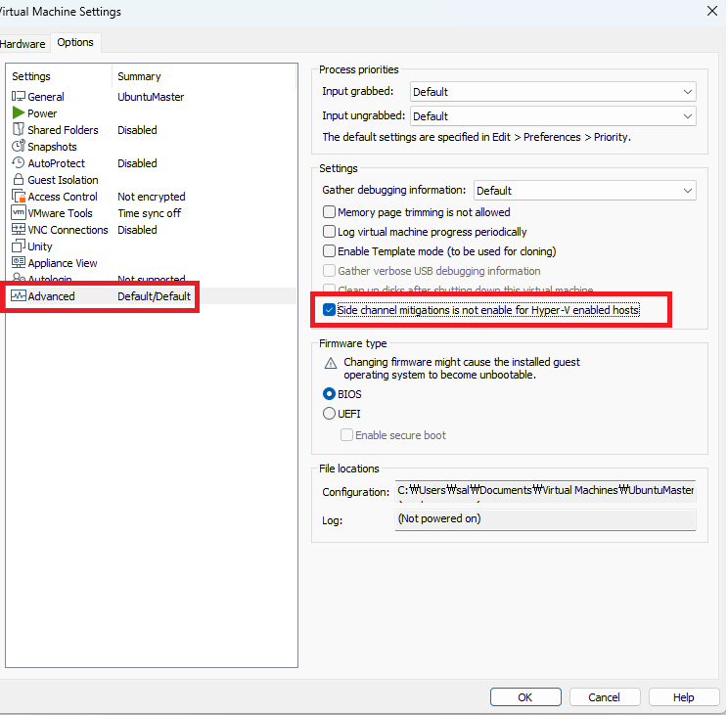Toggle Memory page trimming is not allowed

[329, 212]
